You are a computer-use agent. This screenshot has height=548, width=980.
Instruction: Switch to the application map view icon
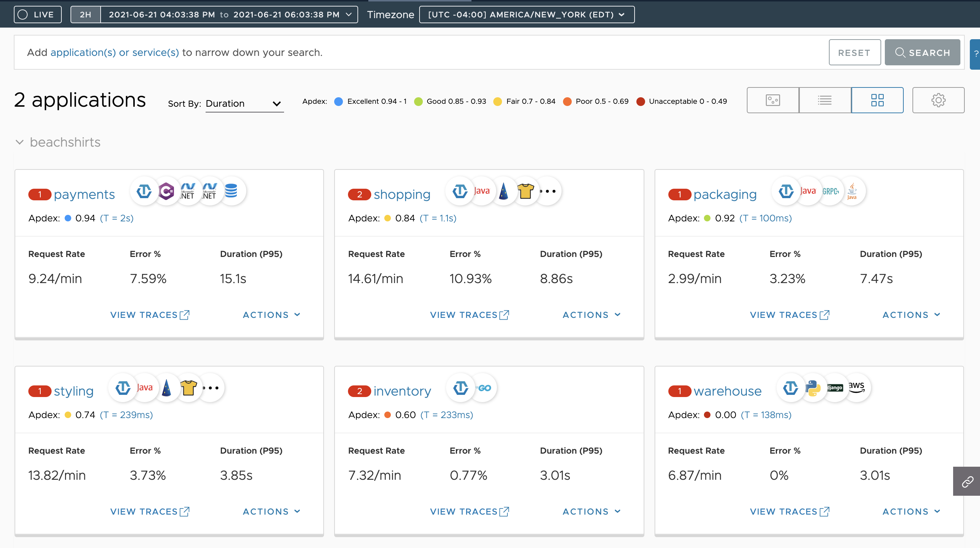tap(773, 100)
